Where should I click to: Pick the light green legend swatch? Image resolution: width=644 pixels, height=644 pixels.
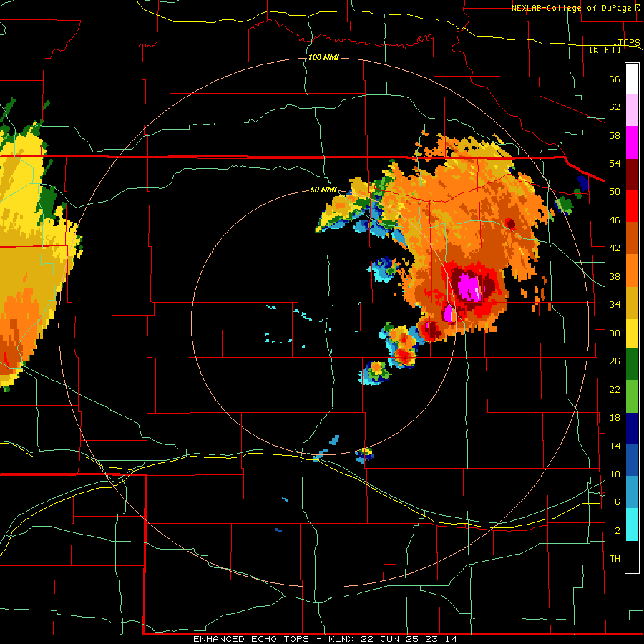(x=632, y=396)
